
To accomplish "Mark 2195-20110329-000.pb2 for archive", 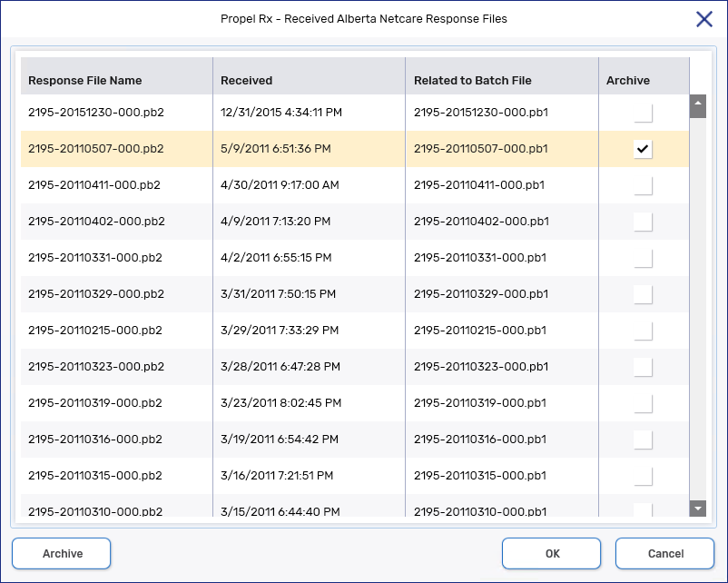I will coord(643,294).
